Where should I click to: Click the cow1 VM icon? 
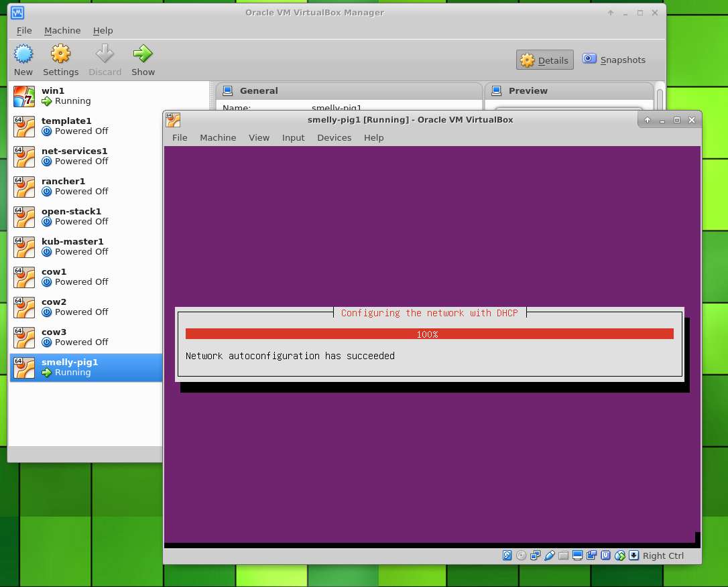(23, 277)
